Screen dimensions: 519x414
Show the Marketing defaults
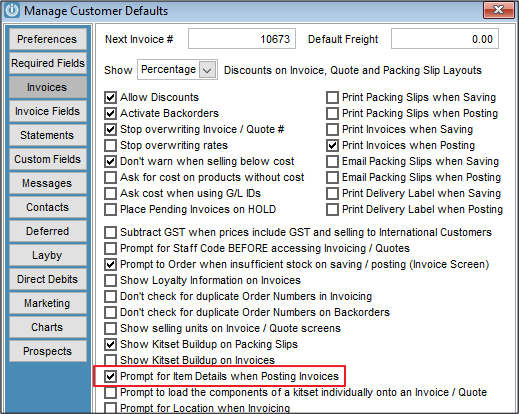click(x=48, y=303)
